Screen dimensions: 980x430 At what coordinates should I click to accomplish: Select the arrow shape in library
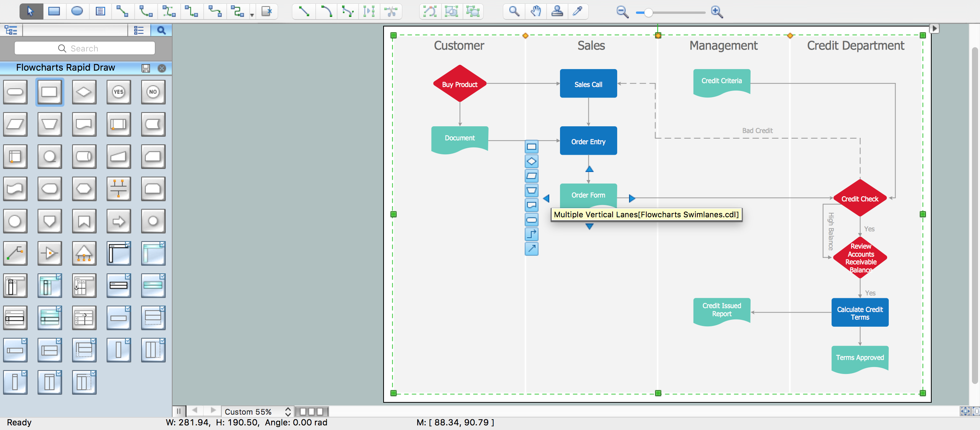(119, 221)
